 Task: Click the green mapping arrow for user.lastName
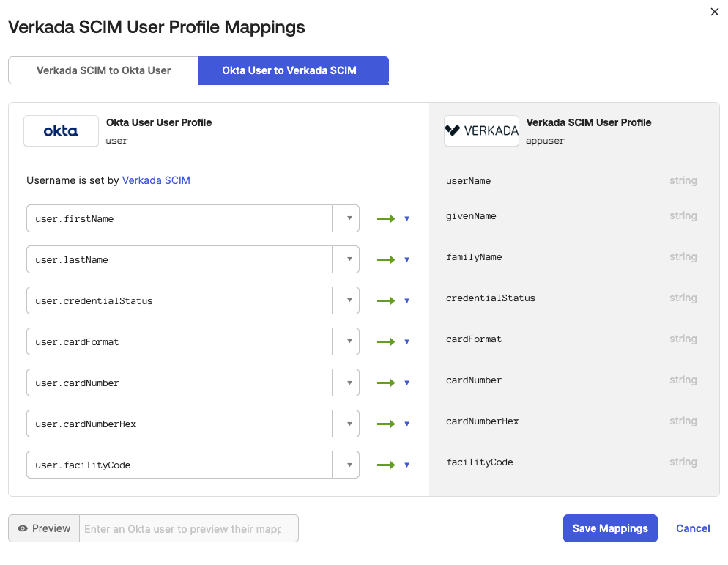tap(386, 259)
